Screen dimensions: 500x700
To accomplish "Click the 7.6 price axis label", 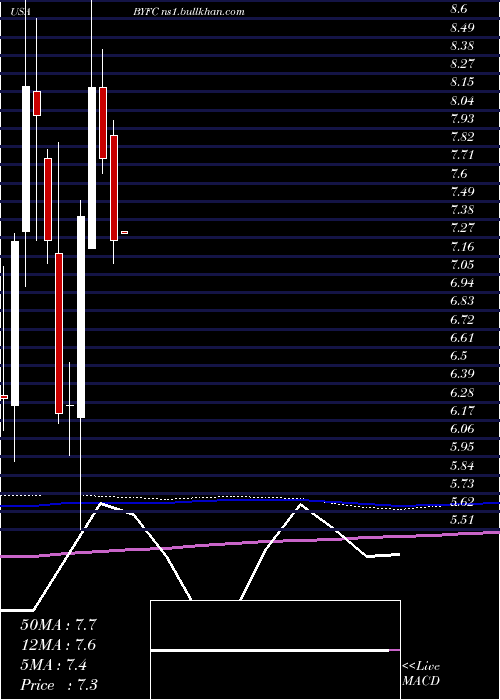I will pyautogui.click(x=458, y=173).
